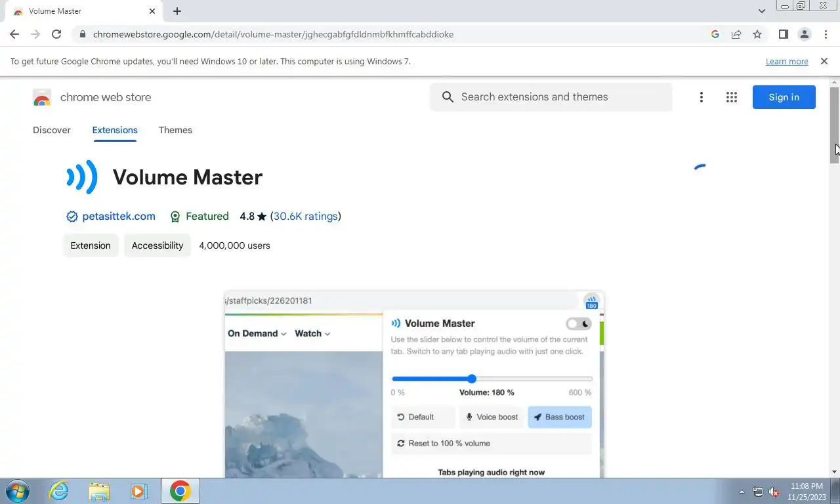The width and height of the screenshot is (840, 504).
Task: Click the page scrollbar thumb
Action: tap(835, 125)
